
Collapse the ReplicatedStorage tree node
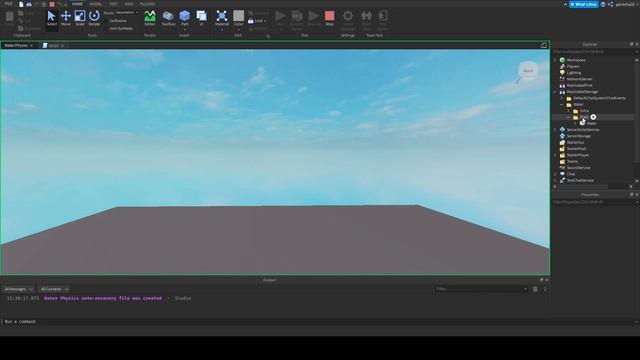[555, 92]
